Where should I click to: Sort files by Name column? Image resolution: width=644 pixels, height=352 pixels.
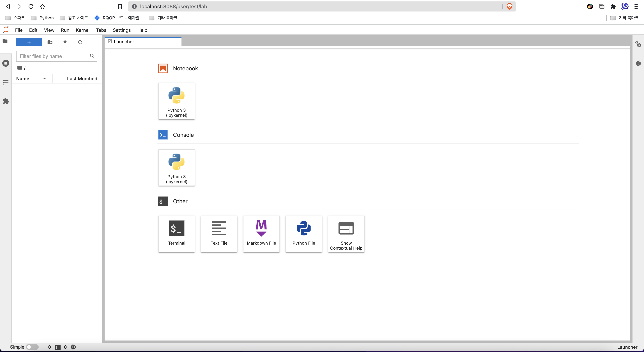[x=23, y=79]
